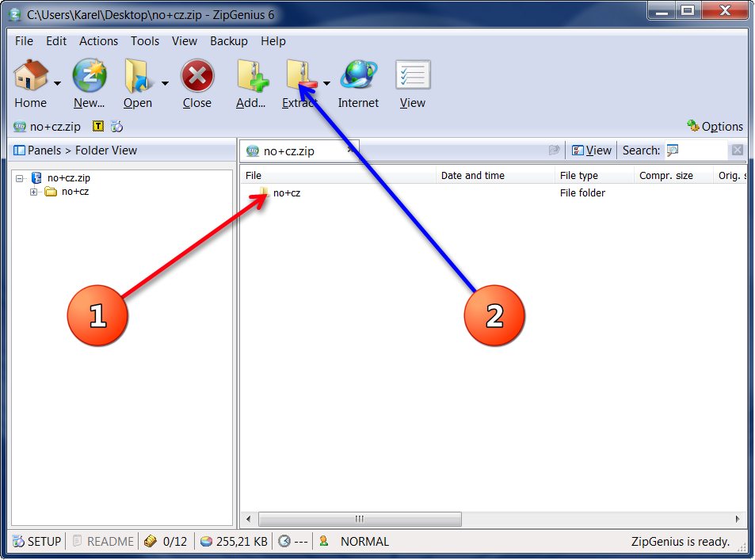Select the no+cz folder in file list
755x560 pixels.
(x=287, y=193)
